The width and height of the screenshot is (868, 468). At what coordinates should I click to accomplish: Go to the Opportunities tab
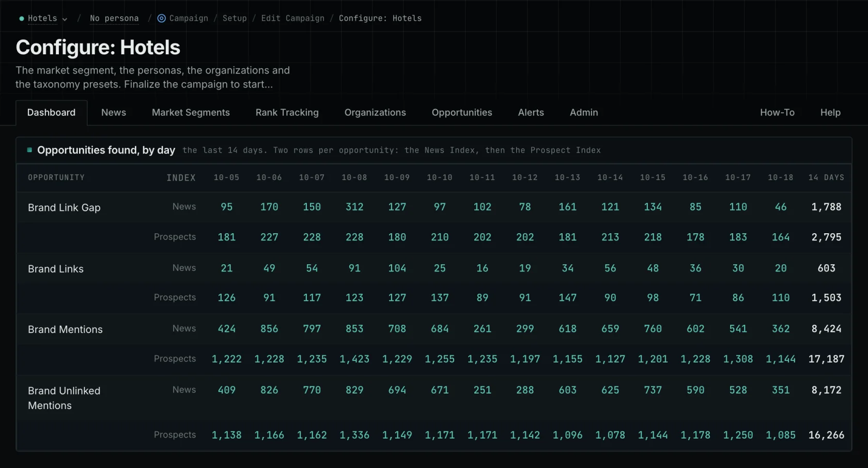click(x=462, y=113)
